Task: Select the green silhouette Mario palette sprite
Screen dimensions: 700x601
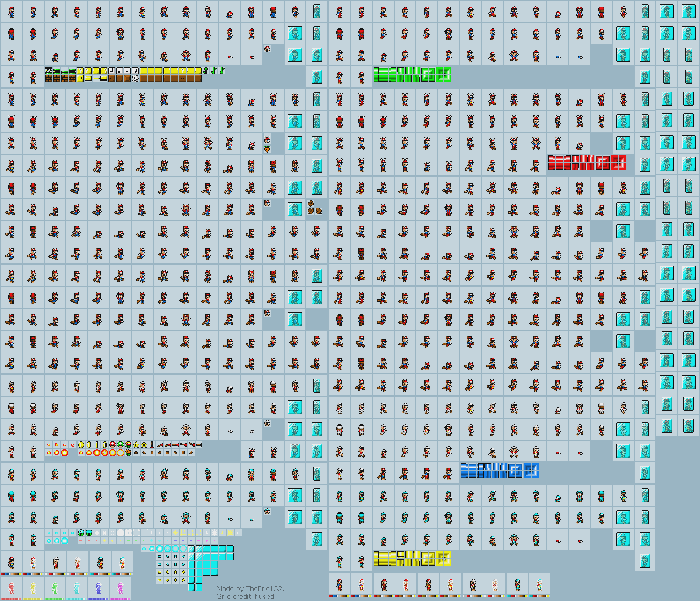Action: (x=55, y=588)
